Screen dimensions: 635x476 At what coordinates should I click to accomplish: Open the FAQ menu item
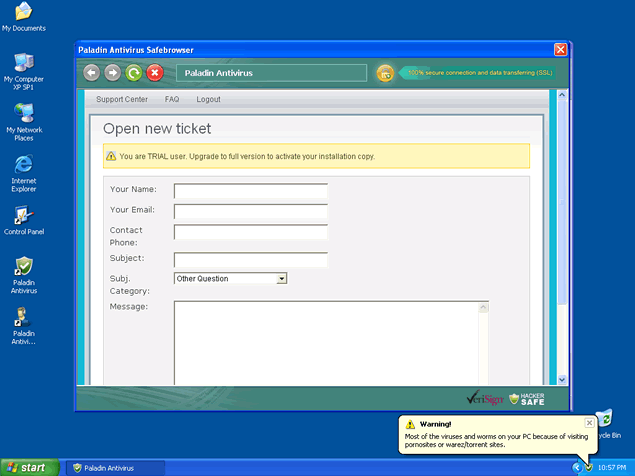click(x=172, y=100)
